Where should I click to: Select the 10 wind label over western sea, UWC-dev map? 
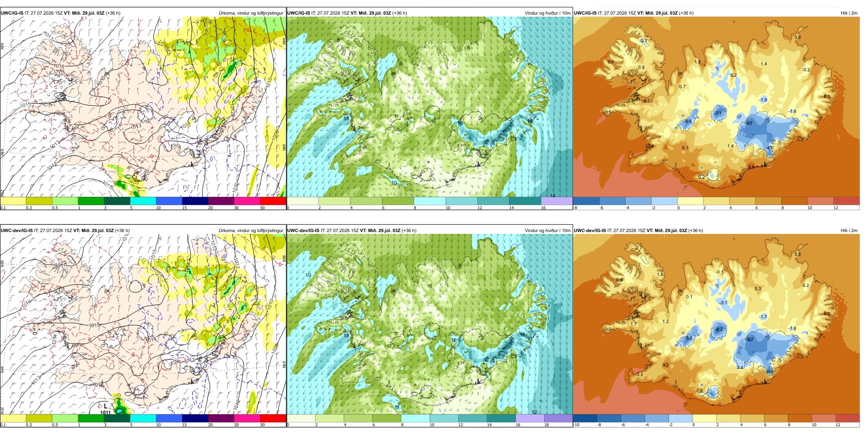pos(308,275)
